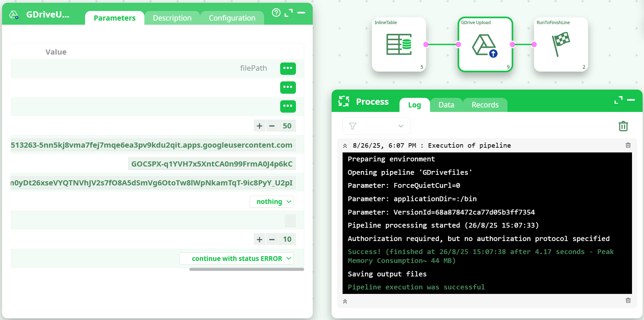
Task: Open the log filter dropdown
Action: click(376, 126)
